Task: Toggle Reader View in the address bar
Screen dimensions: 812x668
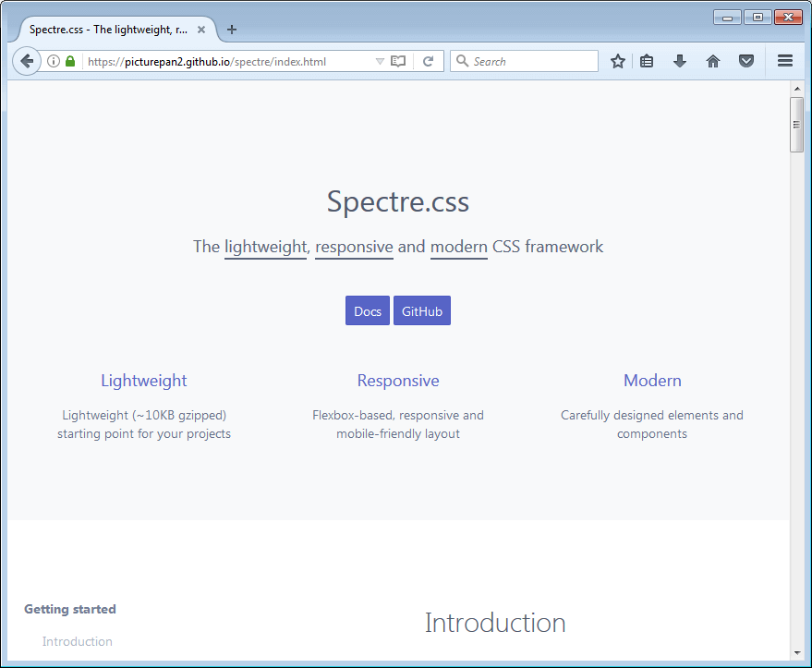Action: (x=398, y=61)
